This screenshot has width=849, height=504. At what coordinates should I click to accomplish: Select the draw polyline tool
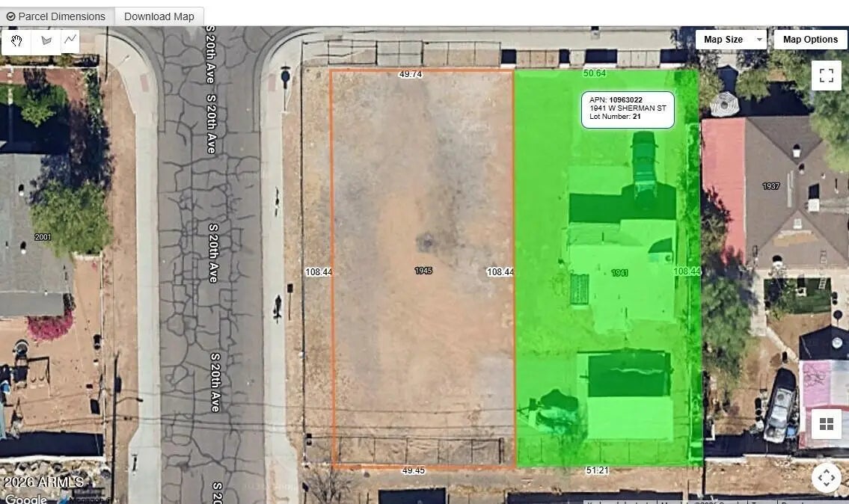[70, 40]
